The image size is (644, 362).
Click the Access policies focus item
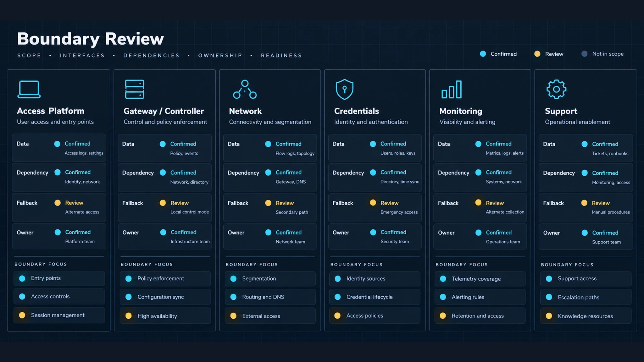coord(375,316)
